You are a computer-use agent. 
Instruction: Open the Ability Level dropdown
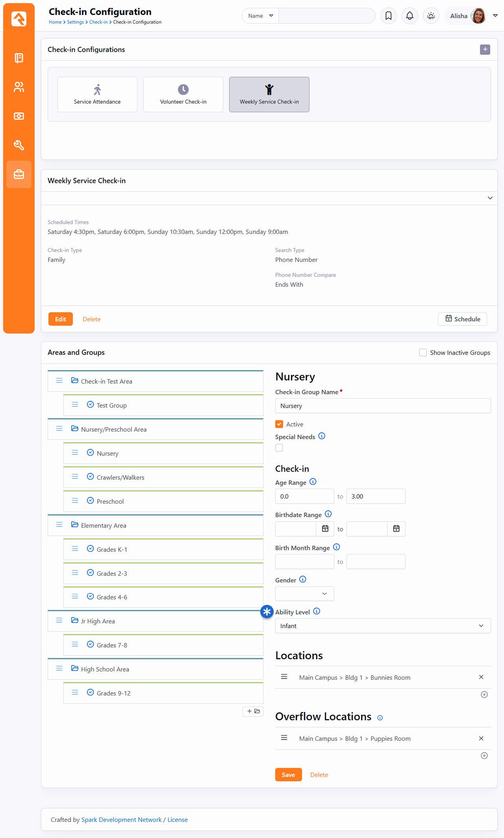click(x=382, y=626)
